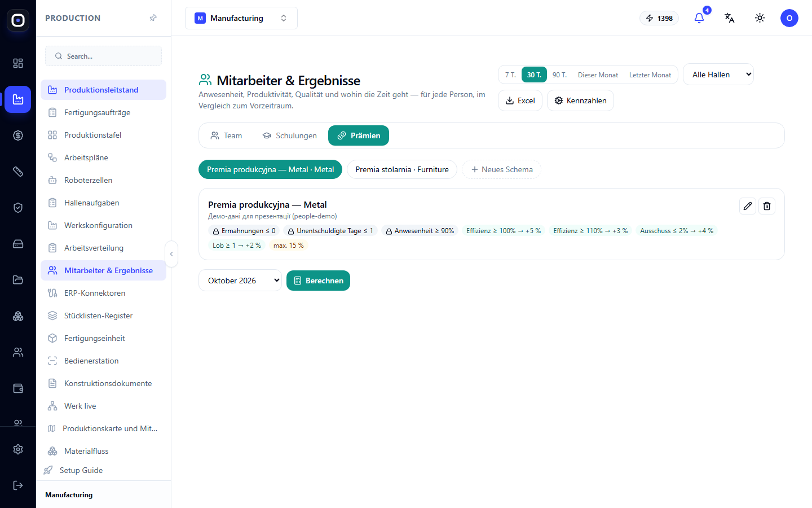
Task: Select the Letzter Monat range
Action: pyautogui.click(x=650, y=75)
